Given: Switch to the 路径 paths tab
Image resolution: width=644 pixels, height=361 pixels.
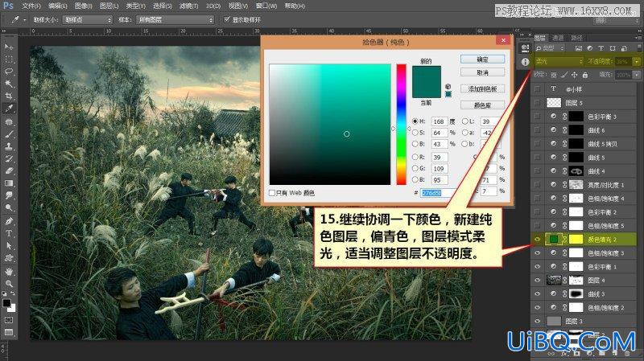Looking at the screenshot, I should (x=576, y=38).
